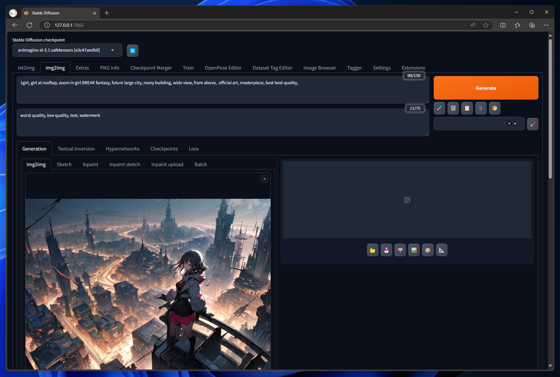Clear the styles selection with the X
Viewport: 560px width, 377px height.
pos(509,124)
